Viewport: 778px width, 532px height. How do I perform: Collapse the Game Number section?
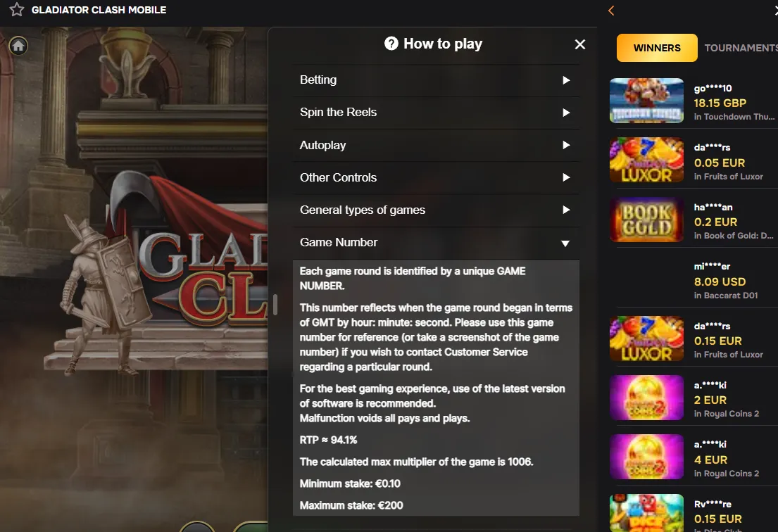(x=436, y=243)
